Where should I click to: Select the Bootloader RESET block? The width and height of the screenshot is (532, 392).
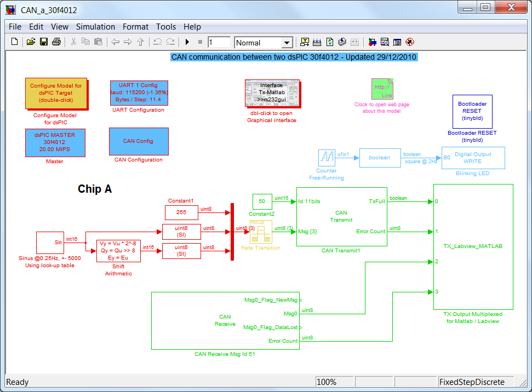pos(471,111)
